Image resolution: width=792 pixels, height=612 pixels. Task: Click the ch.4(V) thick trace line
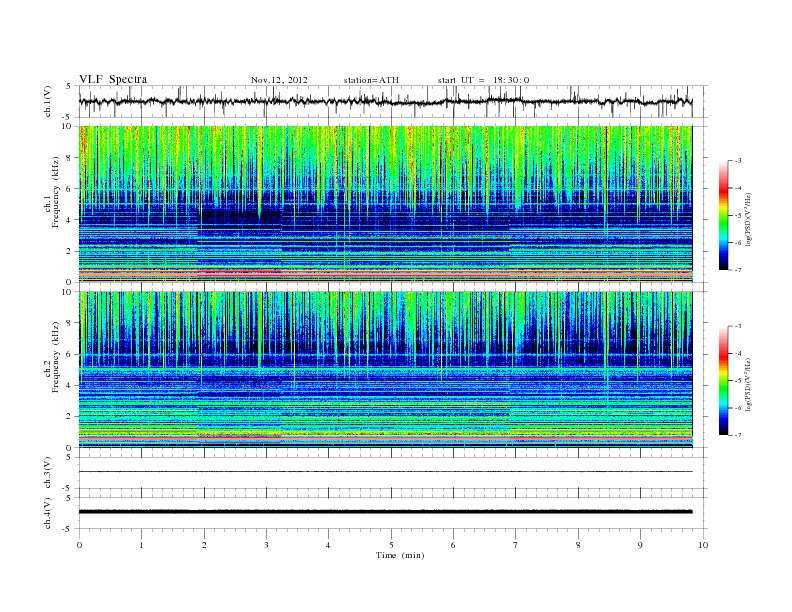point(385,512)
